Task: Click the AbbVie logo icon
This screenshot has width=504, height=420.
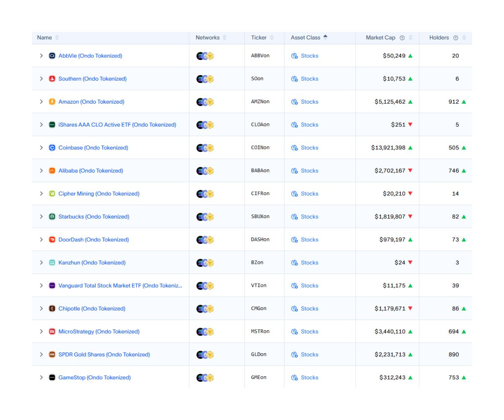Action: (52, 56)
